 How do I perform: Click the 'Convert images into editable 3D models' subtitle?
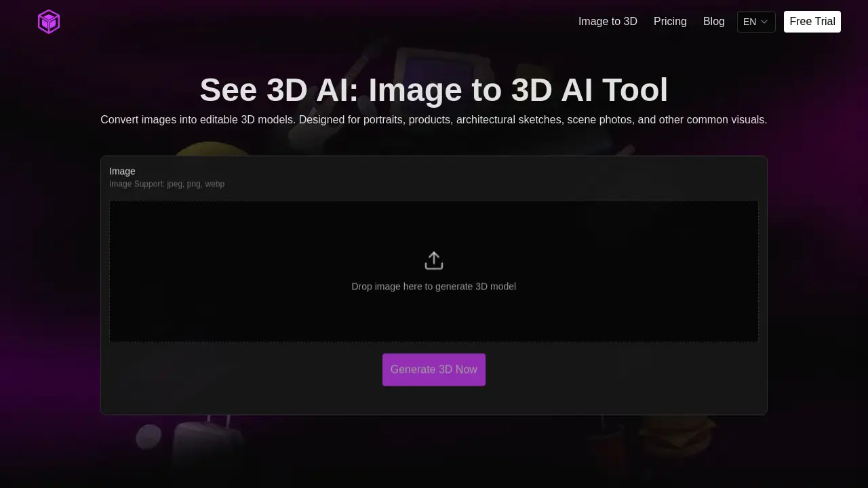434,120
